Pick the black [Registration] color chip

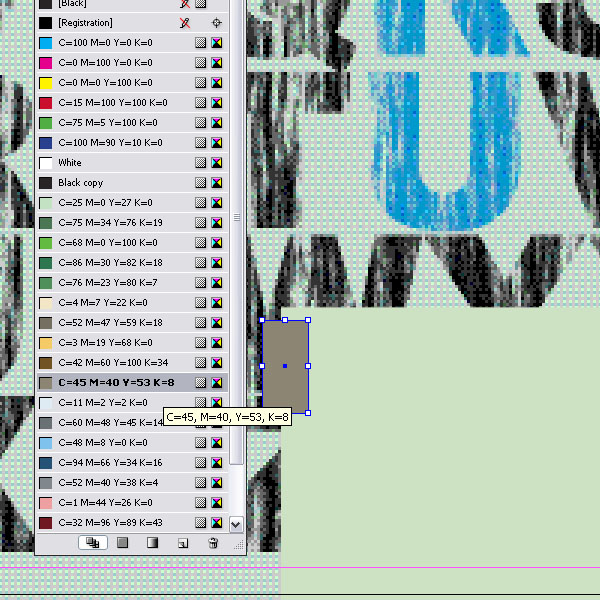(46, 23)
